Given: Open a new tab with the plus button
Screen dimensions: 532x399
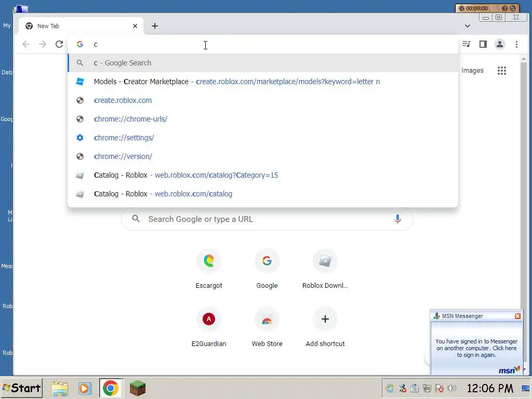Looking at the screenshot, I should (x=155, y=26).
